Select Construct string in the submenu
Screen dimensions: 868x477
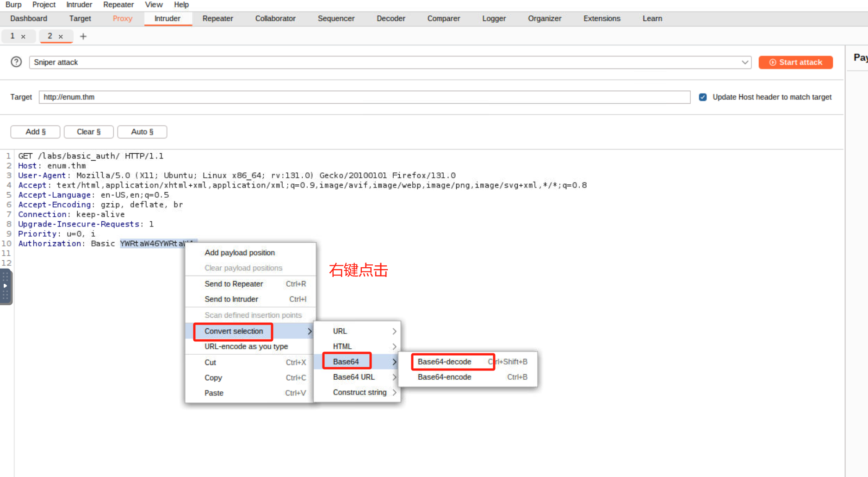(x=357, y=392)
